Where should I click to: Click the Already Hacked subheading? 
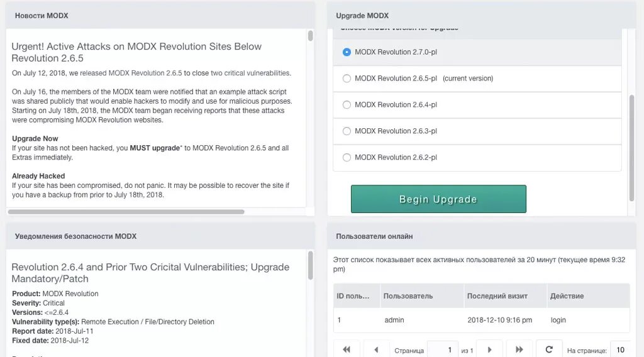coord(38,176)
